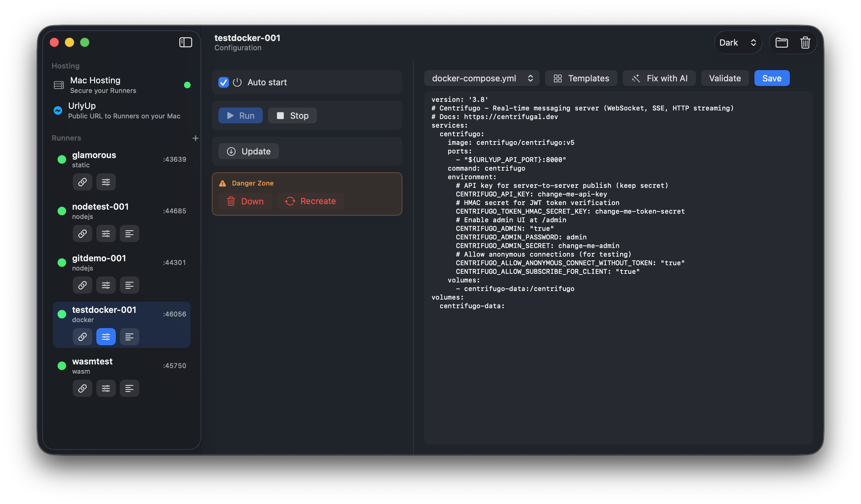Image resolution: width=861 pixels, height=504 pixels.
Task: Run the docker runner
Action: pos(241,115)
